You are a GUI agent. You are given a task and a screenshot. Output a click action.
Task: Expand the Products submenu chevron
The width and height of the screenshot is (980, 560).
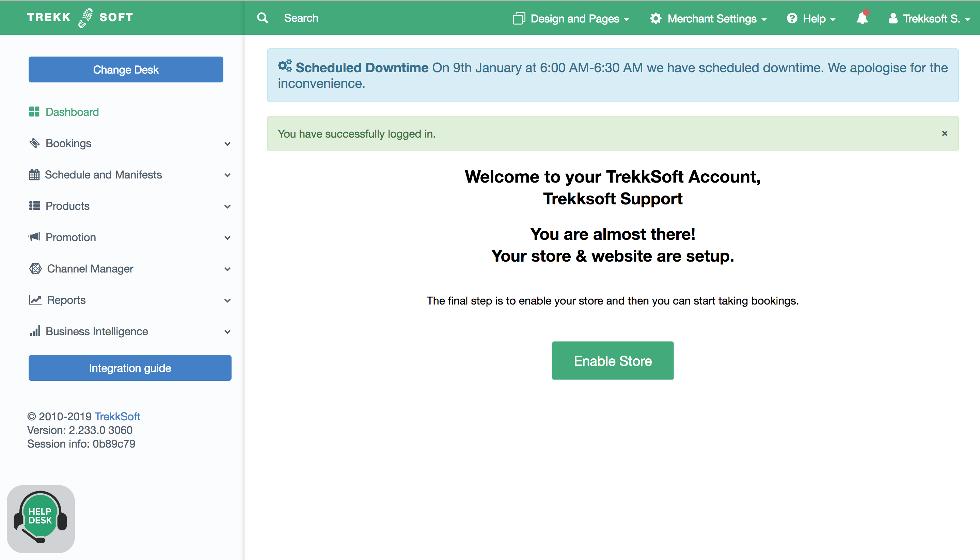point(227,206)
